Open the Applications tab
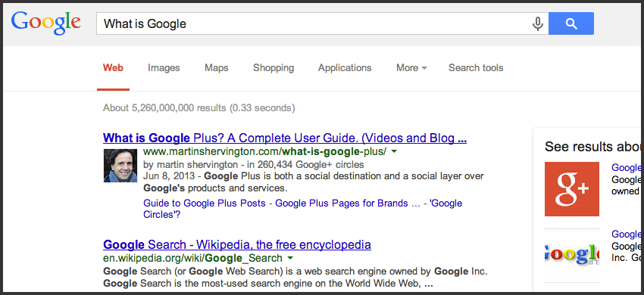 tap(345, 68)
